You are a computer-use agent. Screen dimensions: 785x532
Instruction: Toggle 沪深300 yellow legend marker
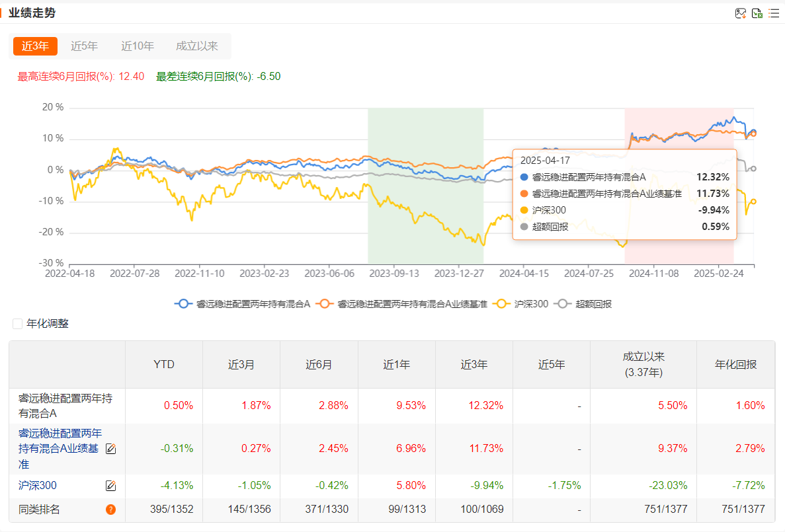click(505, 304)
